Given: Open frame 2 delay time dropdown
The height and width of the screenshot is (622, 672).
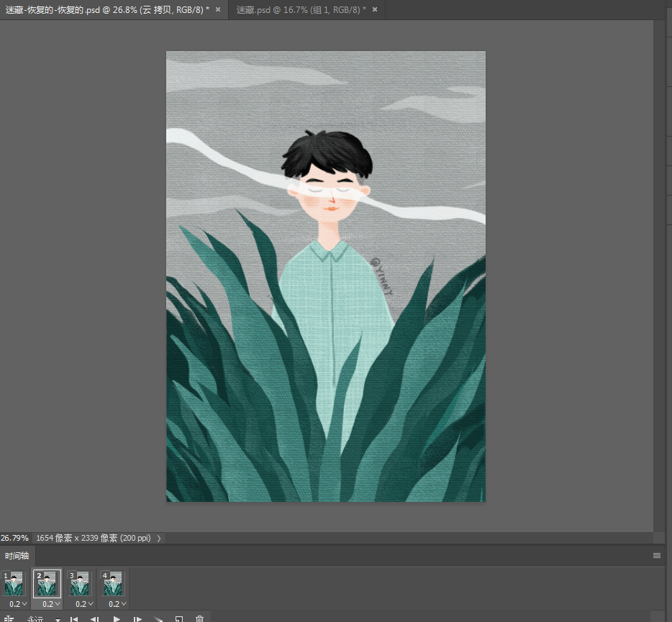Looking at the screenshot, I should click(50, 604).
